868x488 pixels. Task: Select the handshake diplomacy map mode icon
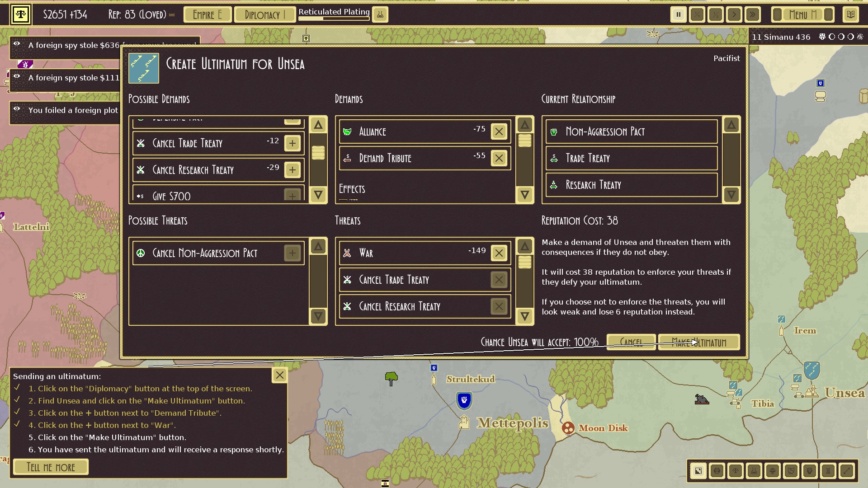[791, 471]
